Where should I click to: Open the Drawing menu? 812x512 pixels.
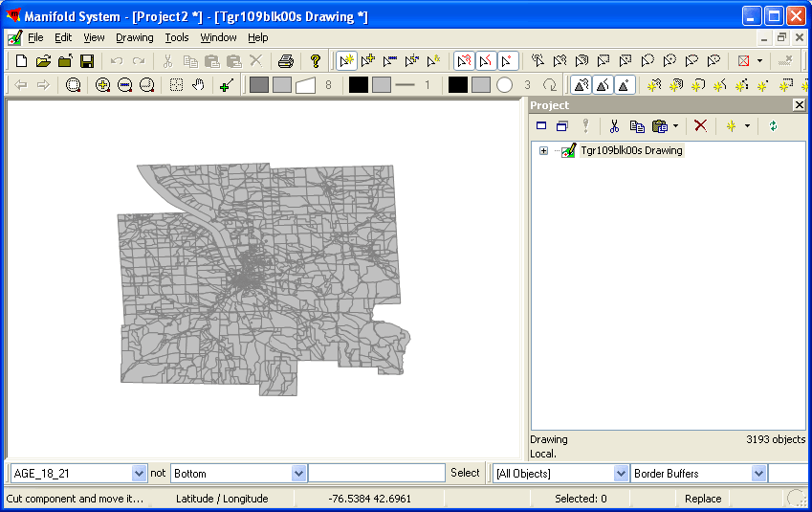click(135, 37)
